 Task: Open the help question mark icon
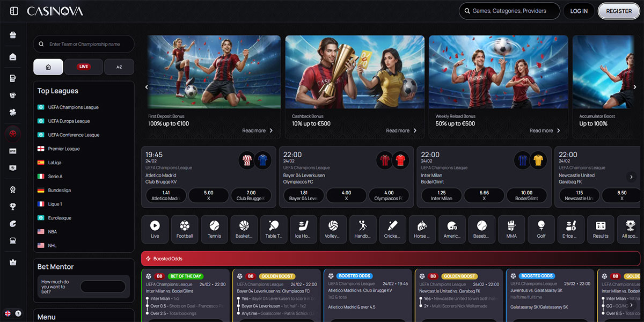coord(18,313)
